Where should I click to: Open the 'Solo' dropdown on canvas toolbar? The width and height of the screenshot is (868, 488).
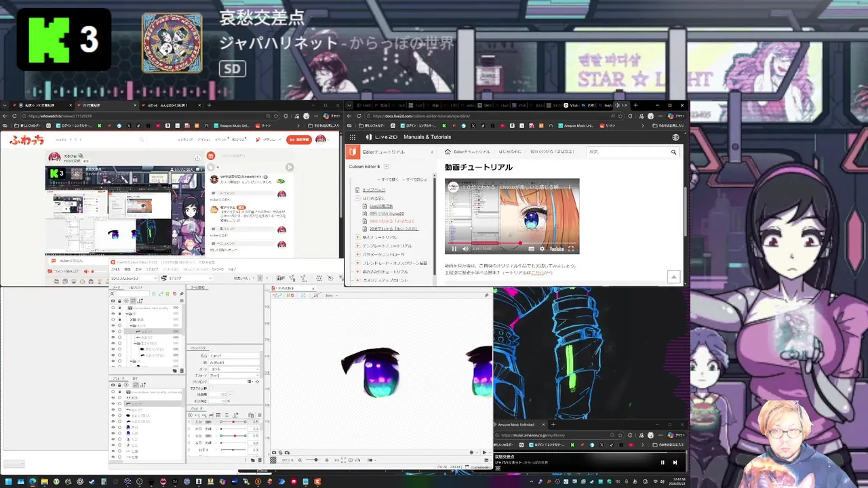pyautogui.click(x=332, y=296)
